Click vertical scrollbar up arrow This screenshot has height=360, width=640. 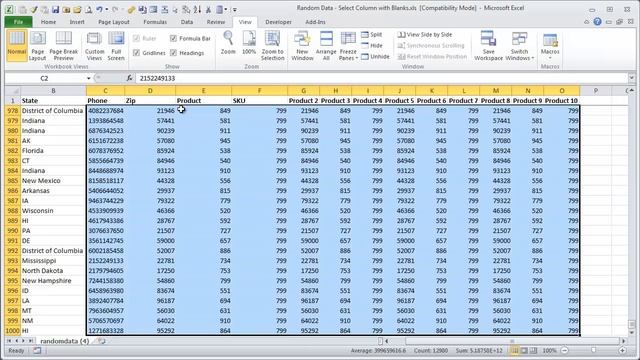click(631, 91)
